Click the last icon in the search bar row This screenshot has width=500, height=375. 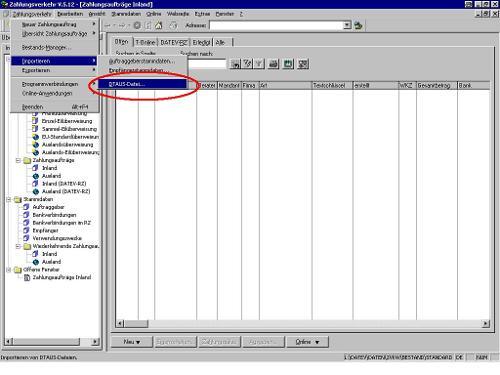pos(303,64)
